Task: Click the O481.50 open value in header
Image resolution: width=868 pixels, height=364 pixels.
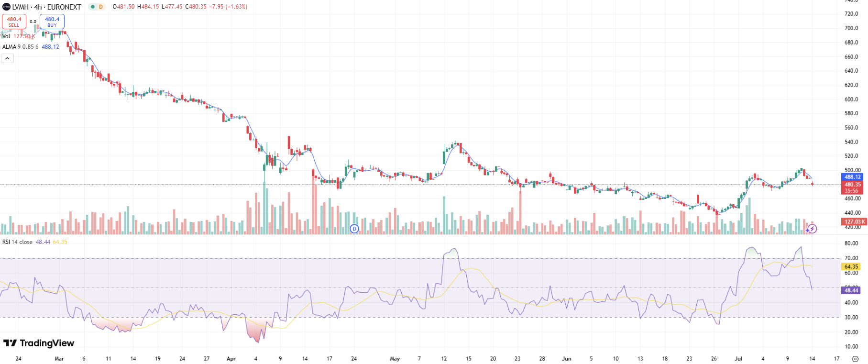Action: [123, 7]
